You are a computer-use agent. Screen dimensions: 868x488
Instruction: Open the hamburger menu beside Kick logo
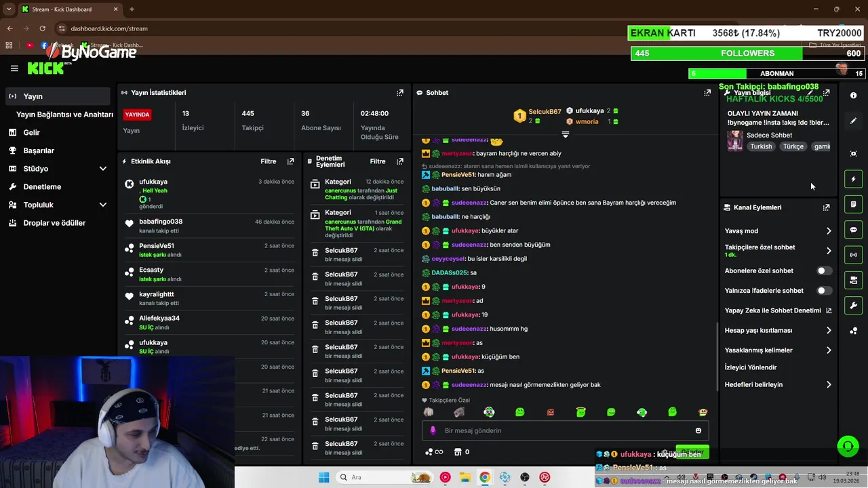coord(14,68)
